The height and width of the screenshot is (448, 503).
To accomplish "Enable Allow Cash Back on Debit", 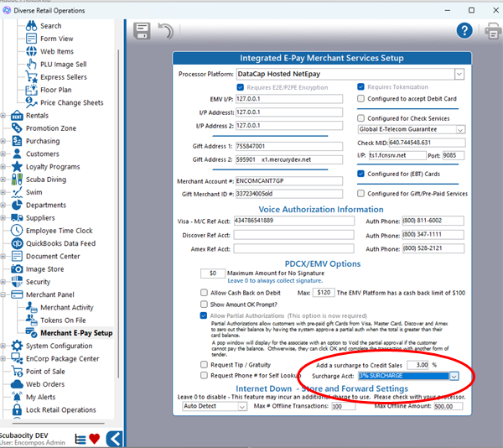I will (x=204, y=292).
